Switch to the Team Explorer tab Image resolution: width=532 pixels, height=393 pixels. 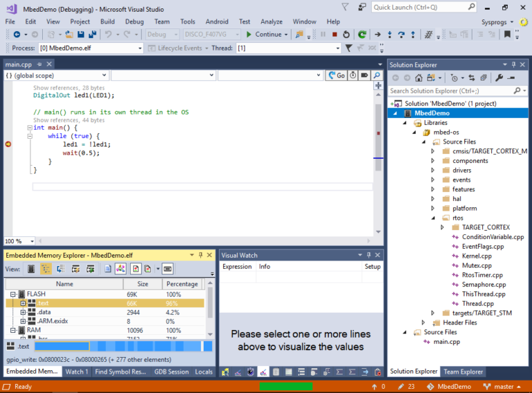pos(463,372)
